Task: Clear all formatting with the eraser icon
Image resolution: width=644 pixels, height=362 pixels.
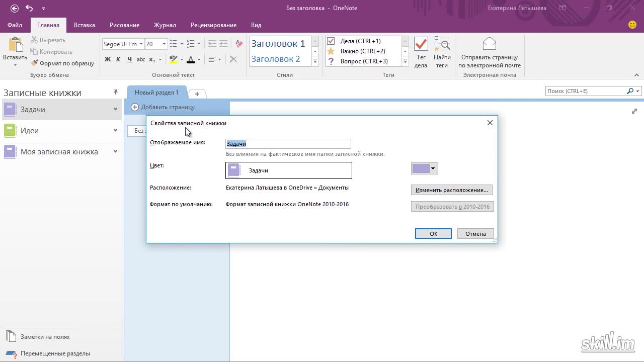Action: click(239, 44)
